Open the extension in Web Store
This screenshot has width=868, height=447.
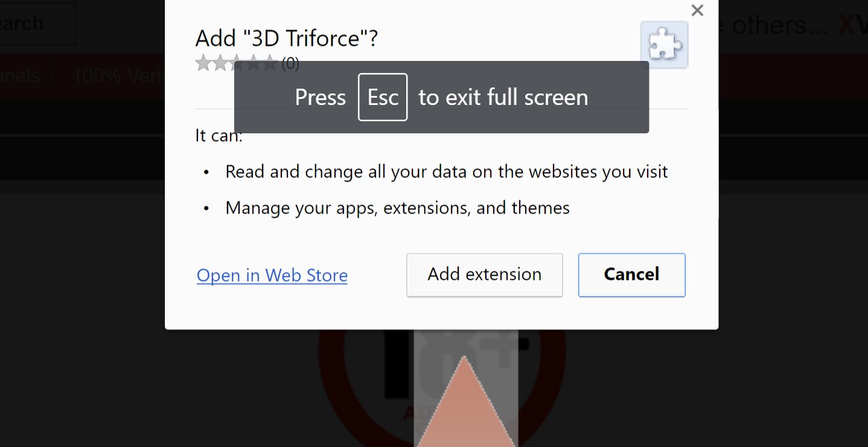click(272, 276)
